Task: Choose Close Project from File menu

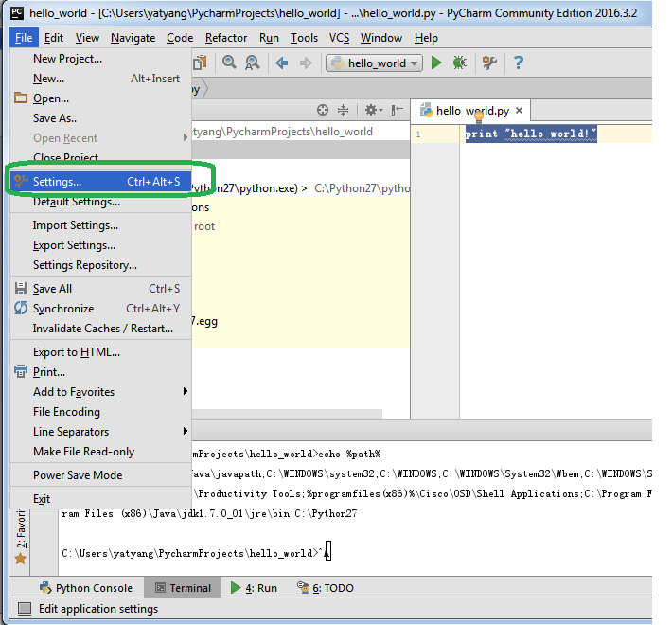Action: [x=100, y=157]
